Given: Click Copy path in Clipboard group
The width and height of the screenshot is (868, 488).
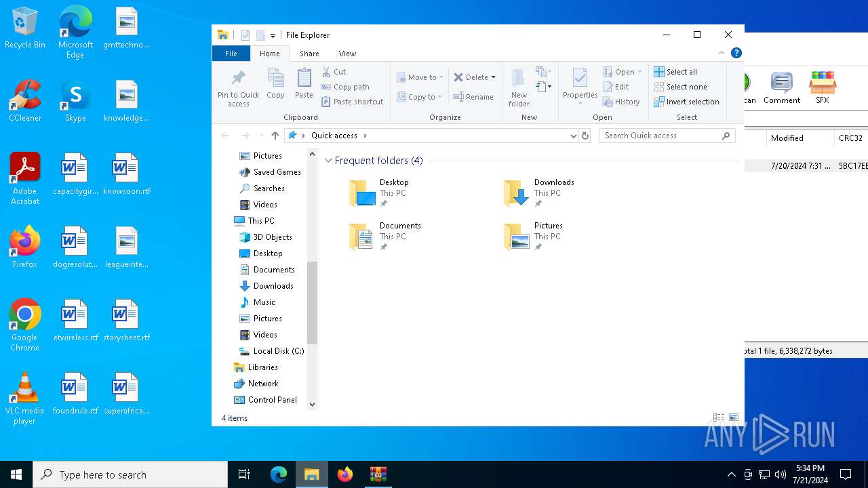Looking at the screenshot, I should (345, 87).
